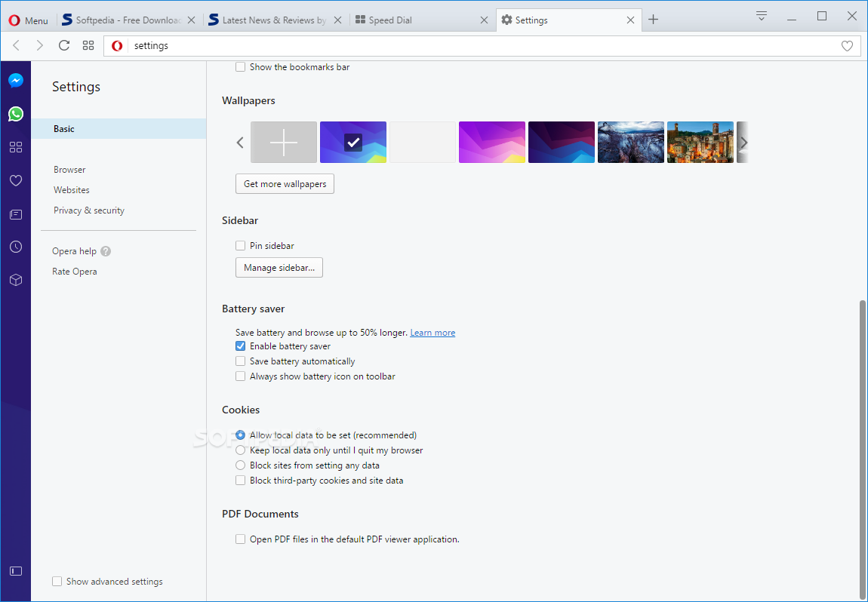Open Browser settings section
868x602 pixels.
click(69, 170)
